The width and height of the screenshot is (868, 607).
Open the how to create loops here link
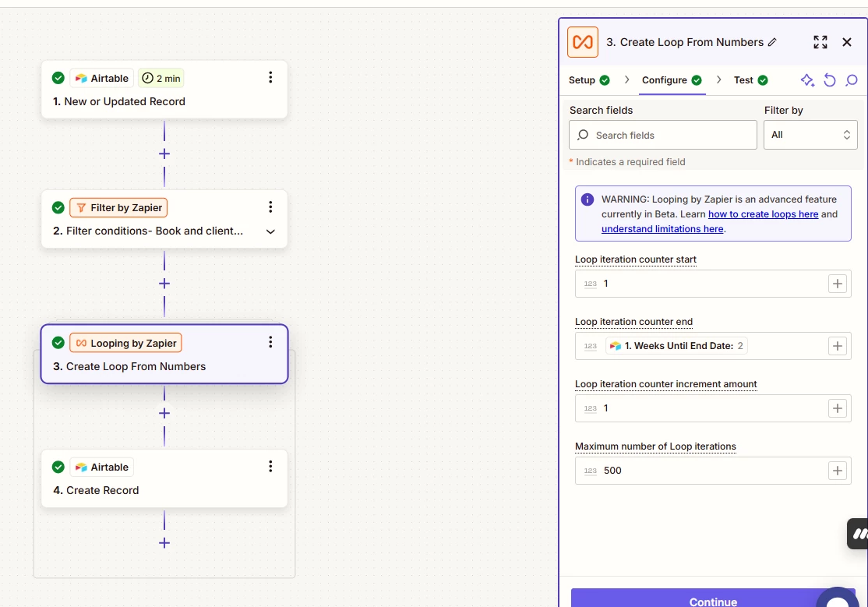coord(763,214)
